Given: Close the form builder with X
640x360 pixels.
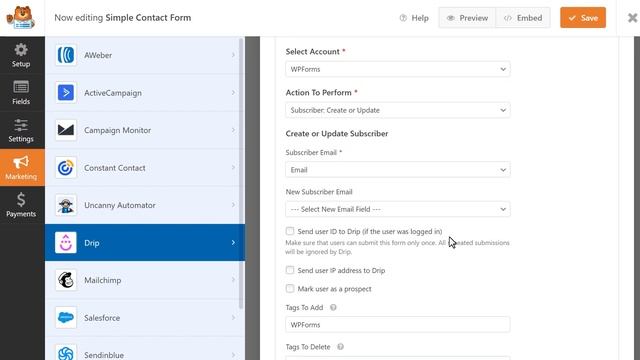Looking at the screenshot, I should 632,18.
